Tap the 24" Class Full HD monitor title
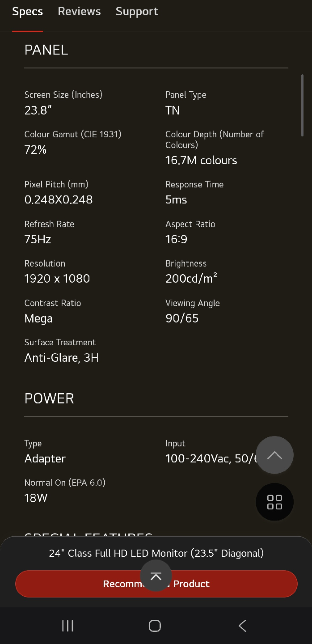This screenshot has height=644, width=312. tap(156, 553)
